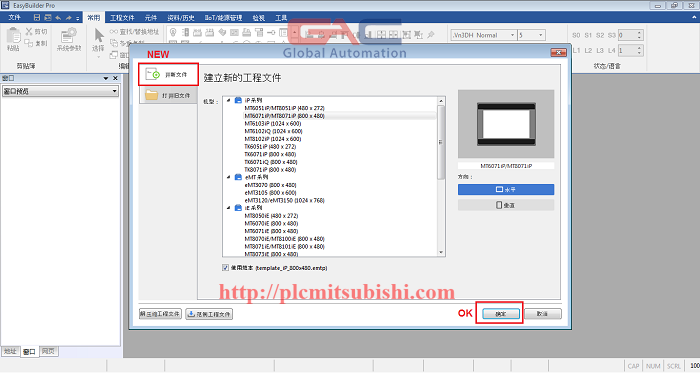The width and height of the screenshot is (700, 373).
Task: Click the quick access toolbar customize arrow
Action: point(78,18)
